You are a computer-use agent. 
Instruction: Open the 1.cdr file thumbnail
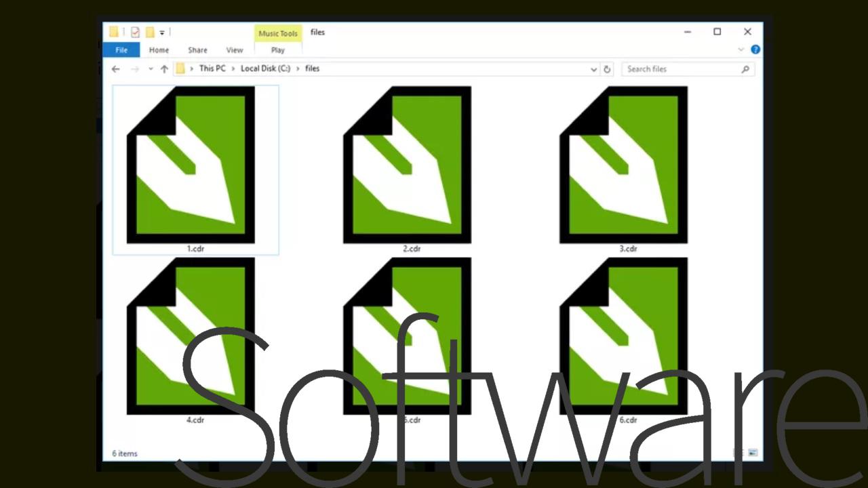[x=191, y=165]
